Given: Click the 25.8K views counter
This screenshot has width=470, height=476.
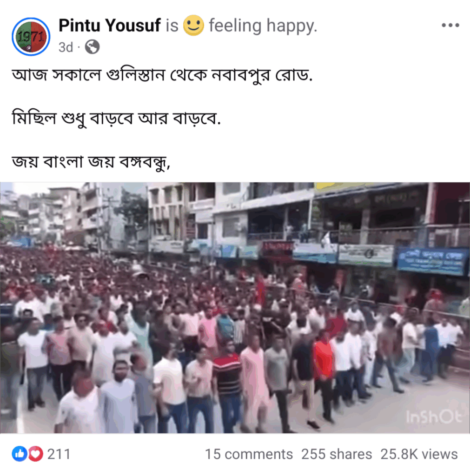Looking at the screenshot, I should coord(419,455).
